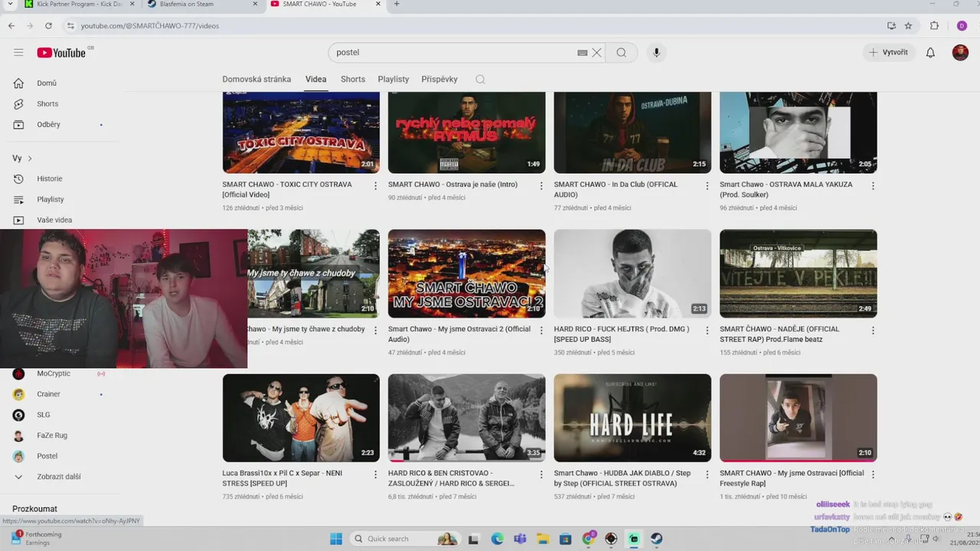Click the search field containing postel
Screen dimensions: 980x551
(452, 53)
